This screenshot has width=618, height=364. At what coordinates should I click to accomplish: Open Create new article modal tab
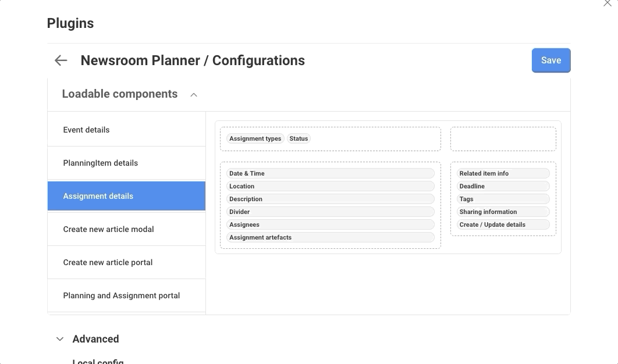tap(126, 229)
